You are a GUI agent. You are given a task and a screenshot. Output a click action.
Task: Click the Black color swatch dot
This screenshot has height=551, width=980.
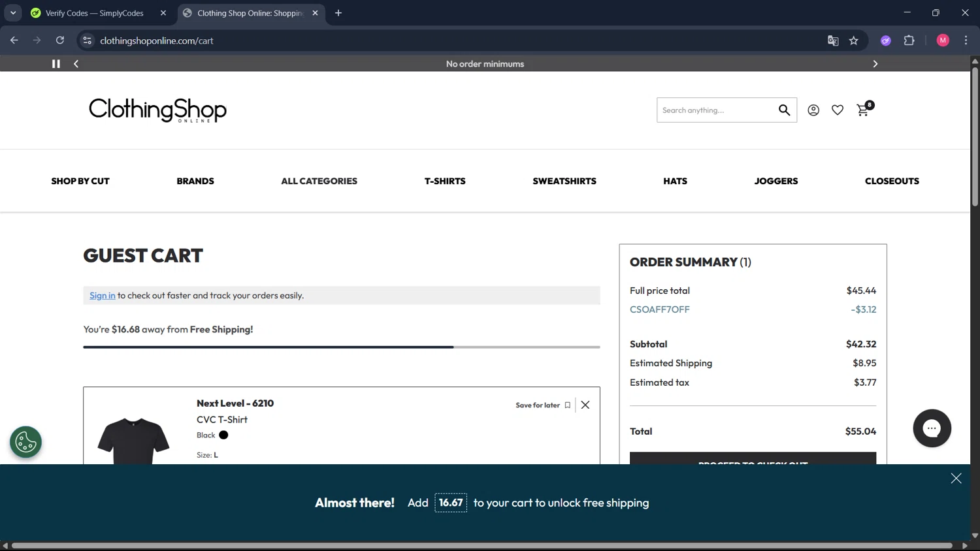tap(223, 435)
